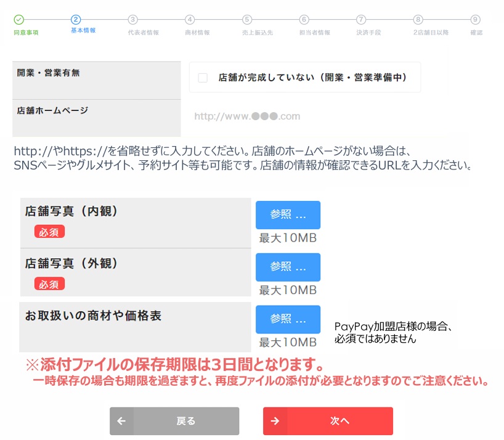
Task: Select step 2 circle 基本情報
Action: point(76,20)
